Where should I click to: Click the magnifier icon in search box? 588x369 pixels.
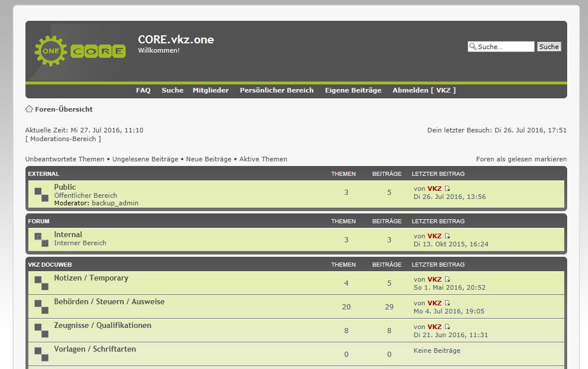(473, 47)
